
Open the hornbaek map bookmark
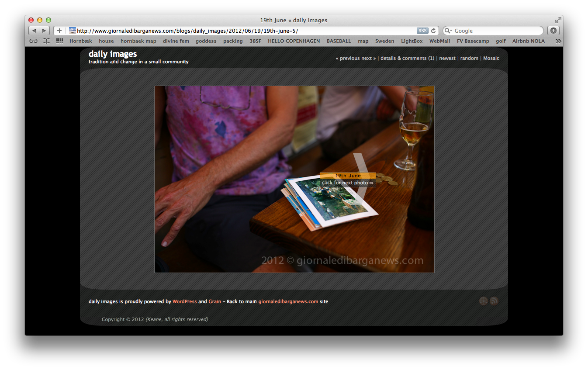(138, 41)
